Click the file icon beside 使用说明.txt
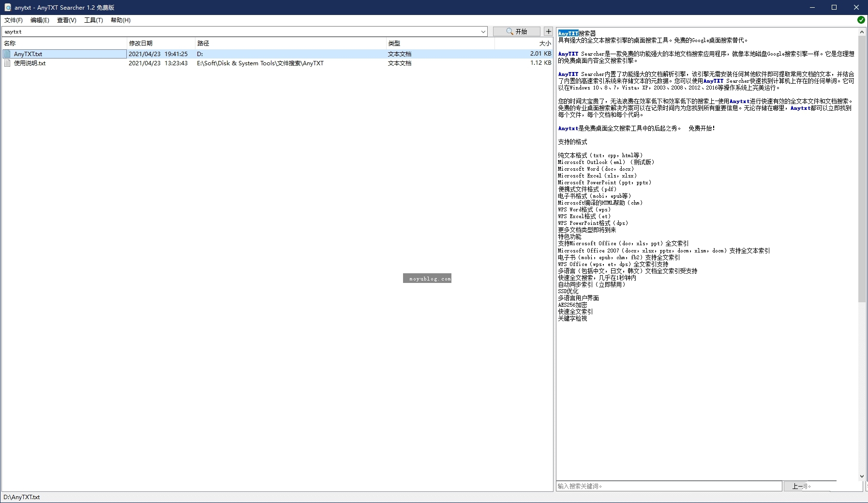Image resolution: width=868 pixels, height=503 pixels. (x=7, y=63)
